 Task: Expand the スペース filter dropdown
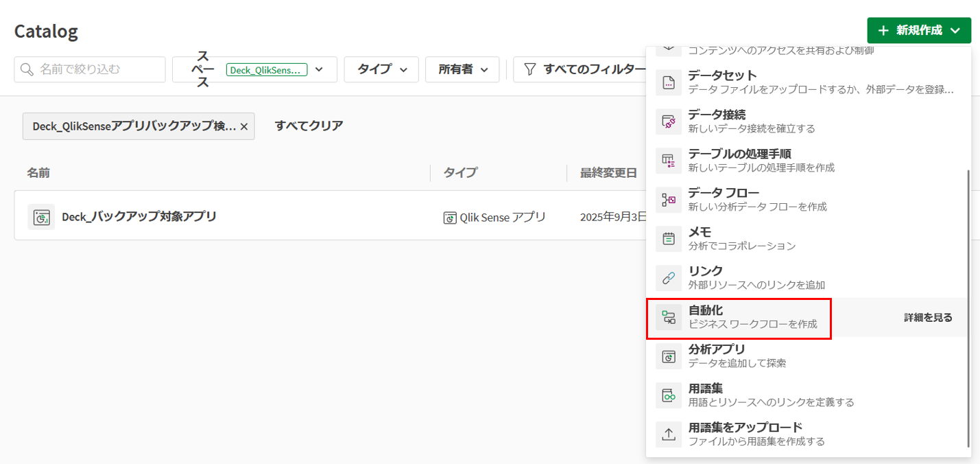pos(319,70)
